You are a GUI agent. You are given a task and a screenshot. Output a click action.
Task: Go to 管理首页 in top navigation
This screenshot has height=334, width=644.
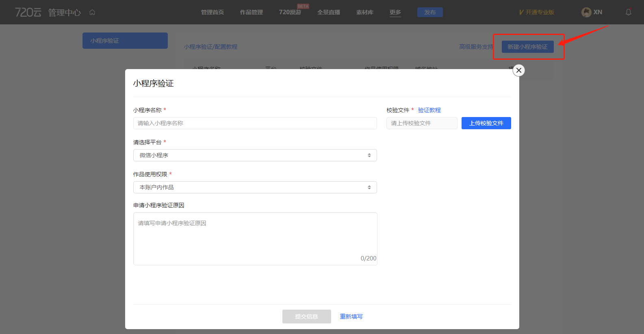click(212, 12)
